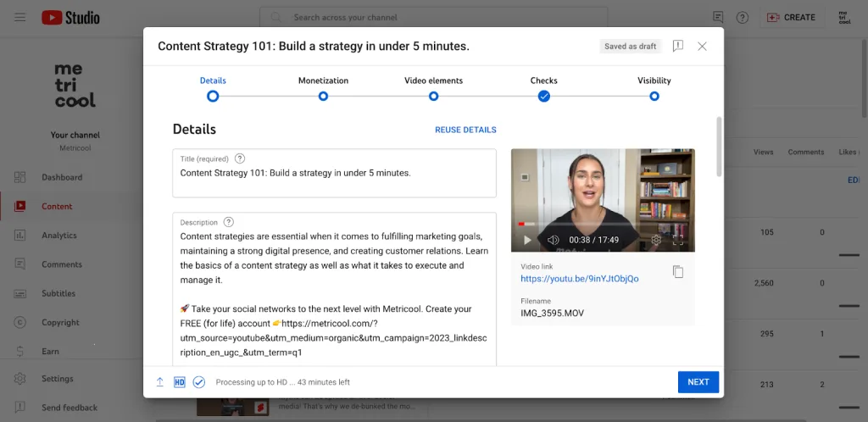The image size is (868, 422).
Task: Click the send feedback flag icon in dialog header
Action: click(x=677, y=47)
